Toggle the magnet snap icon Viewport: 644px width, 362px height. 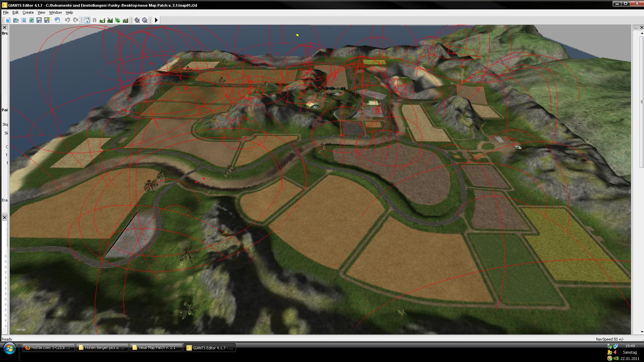point(95,20)
